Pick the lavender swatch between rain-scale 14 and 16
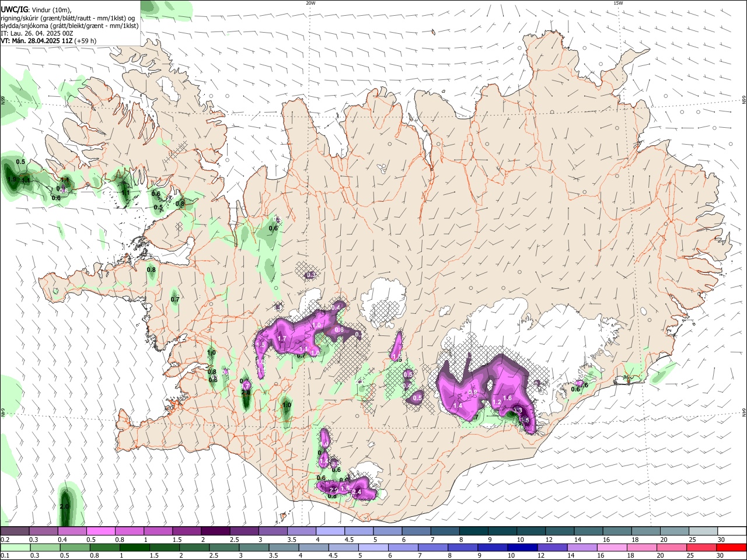This screenshot has width=747, height=560. pos(581,547)
